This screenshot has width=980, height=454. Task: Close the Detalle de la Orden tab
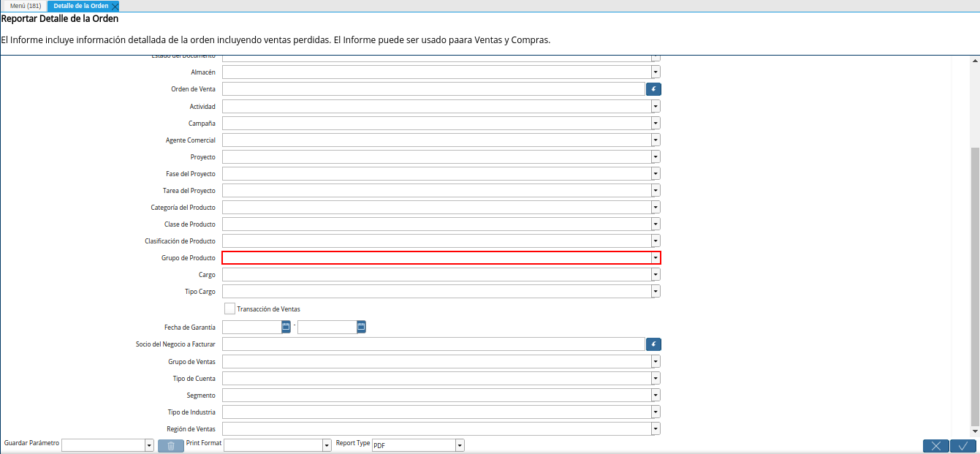[x=115, y=7]
